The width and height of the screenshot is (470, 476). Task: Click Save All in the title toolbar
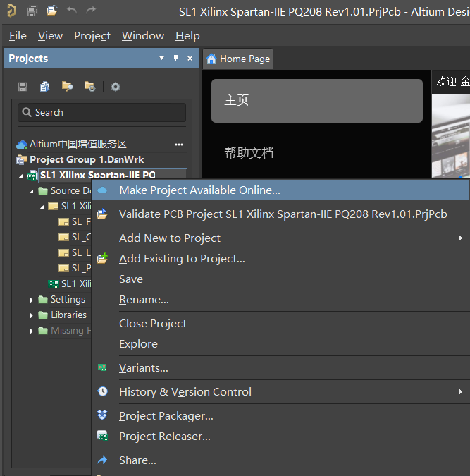(32, 11)
